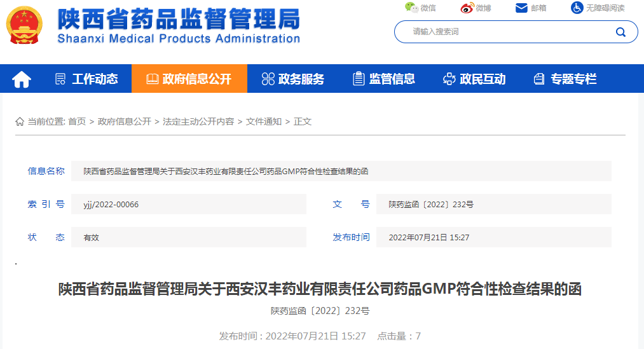
Task: Click the 信息名称 label
Action: tap(46, 171)
